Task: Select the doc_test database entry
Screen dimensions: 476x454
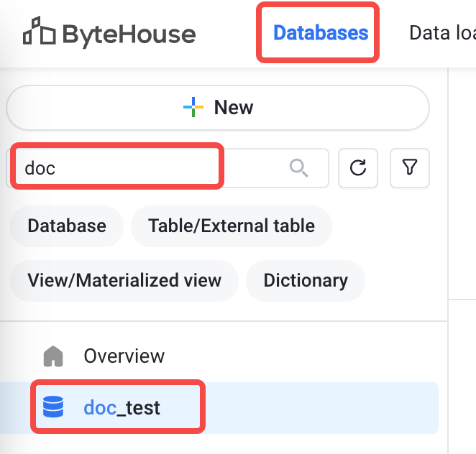Action: coord(122,407)
